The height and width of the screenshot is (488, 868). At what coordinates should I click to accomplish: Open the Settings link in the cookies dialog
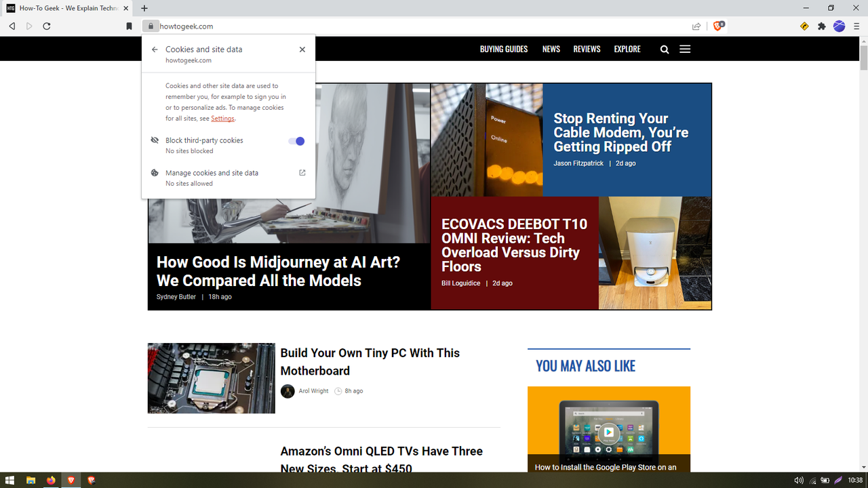click(222, 118)
